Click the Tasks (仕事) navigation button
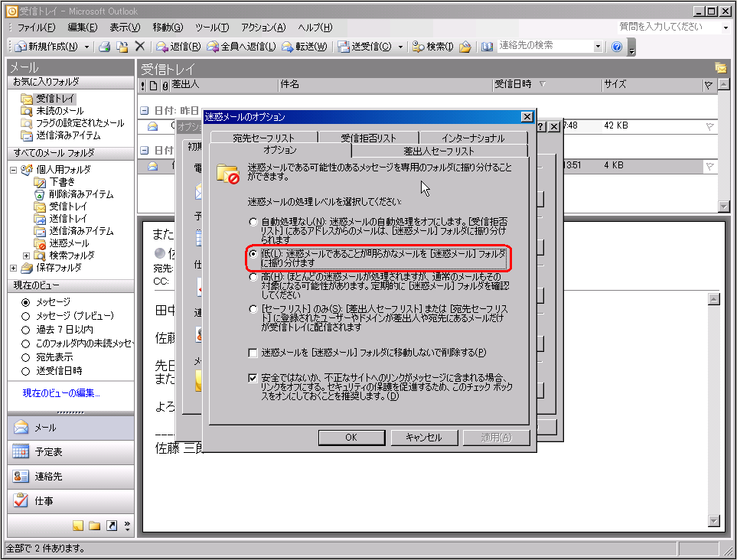737x560 pixels. (x=70, y=501)
